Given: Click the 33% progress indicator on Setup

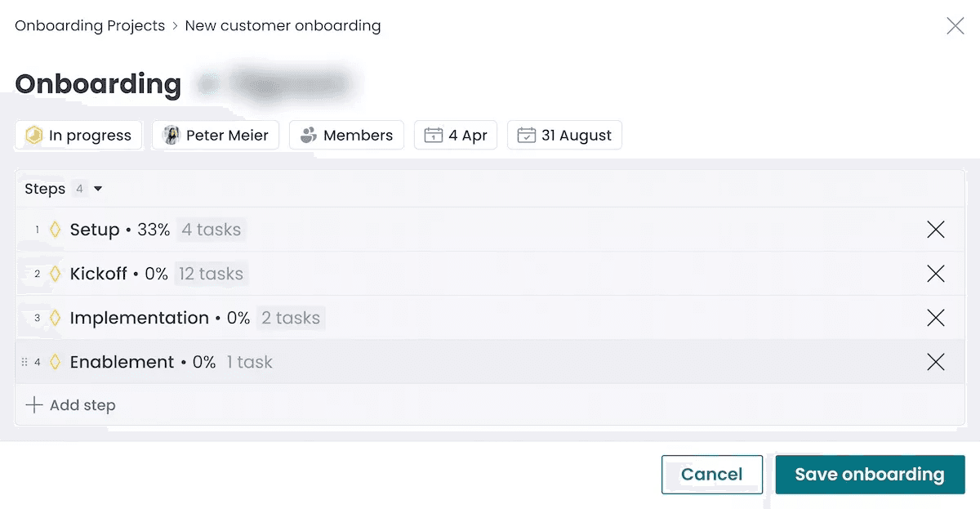Looking at the screenshot, I should [154, 230].
